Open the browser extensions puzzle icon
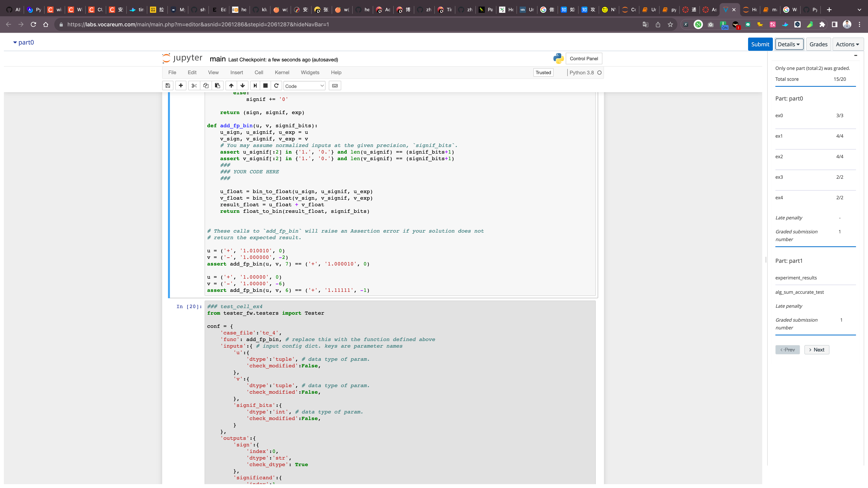 point(822,24)
